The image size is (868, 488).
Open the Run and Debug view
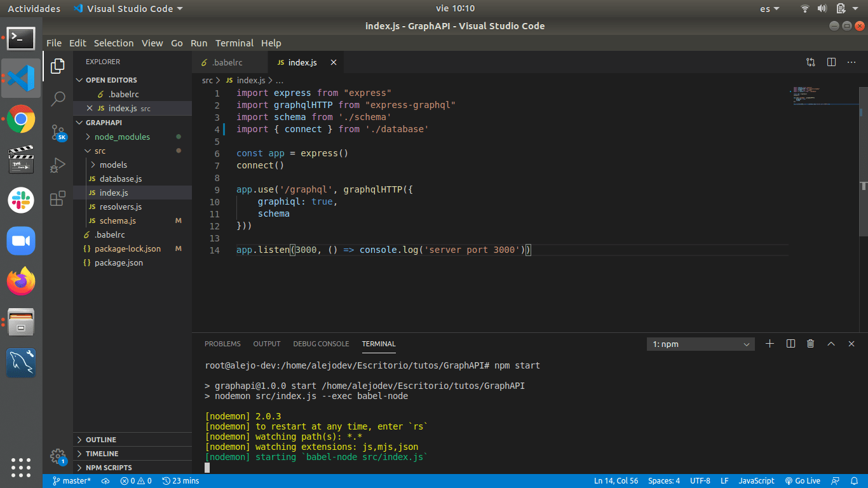[58, 165]
